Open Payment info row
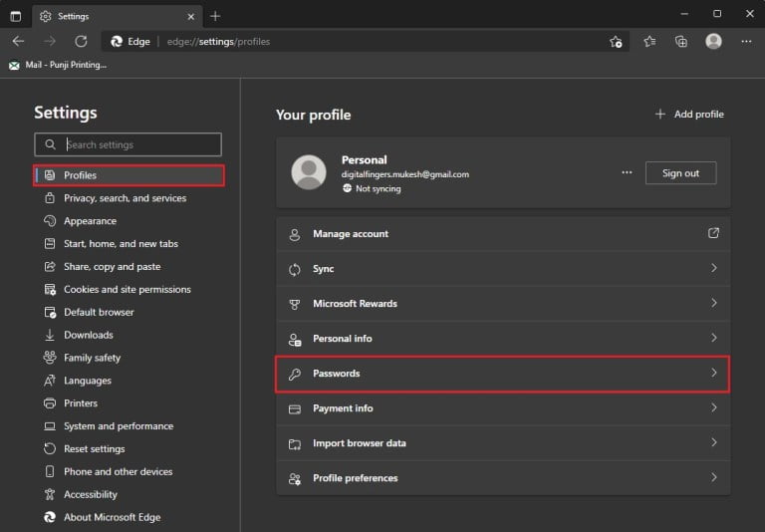The height and width of the screenshot is (532, 765). [x=503, y=408]
